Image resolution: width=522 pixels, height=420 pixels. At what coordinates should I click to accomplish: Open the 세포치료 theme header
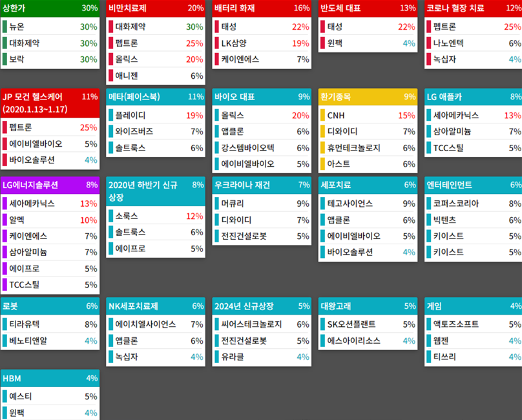point(368,185)
